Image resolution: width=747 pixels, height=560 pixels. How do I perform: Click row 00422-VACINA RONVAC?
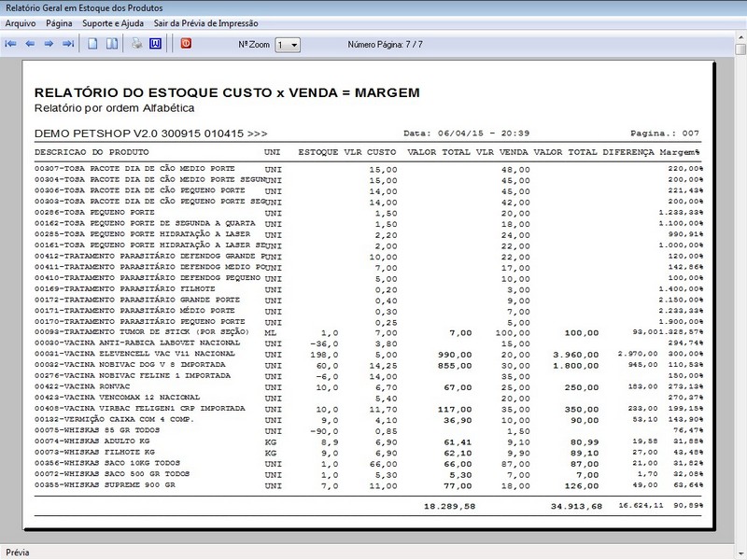(369, 387)
